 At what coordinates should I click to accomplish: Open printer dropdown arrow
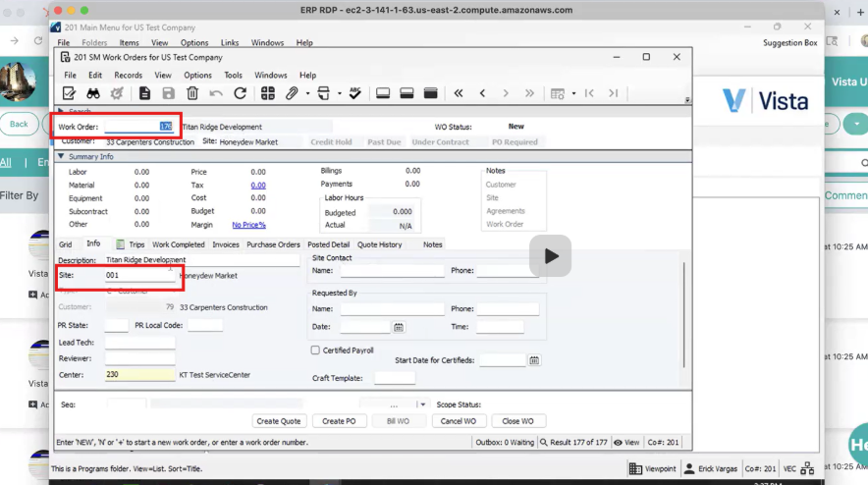340,93
